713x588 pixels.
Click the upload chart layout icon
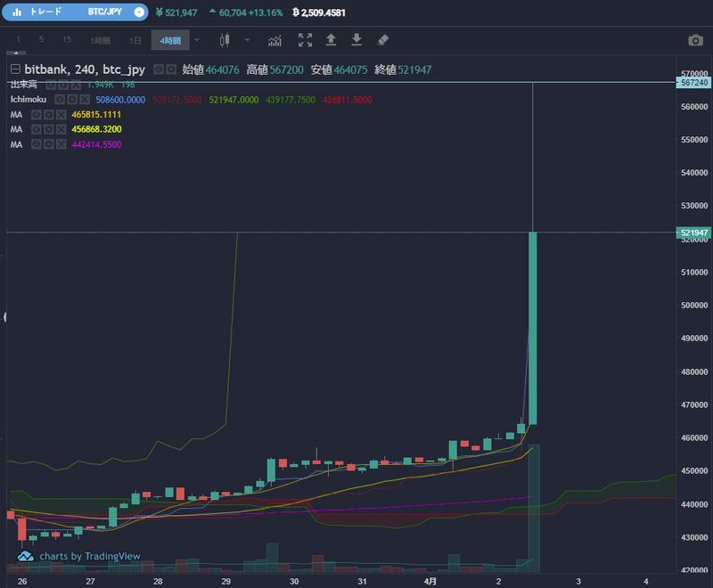332,40
